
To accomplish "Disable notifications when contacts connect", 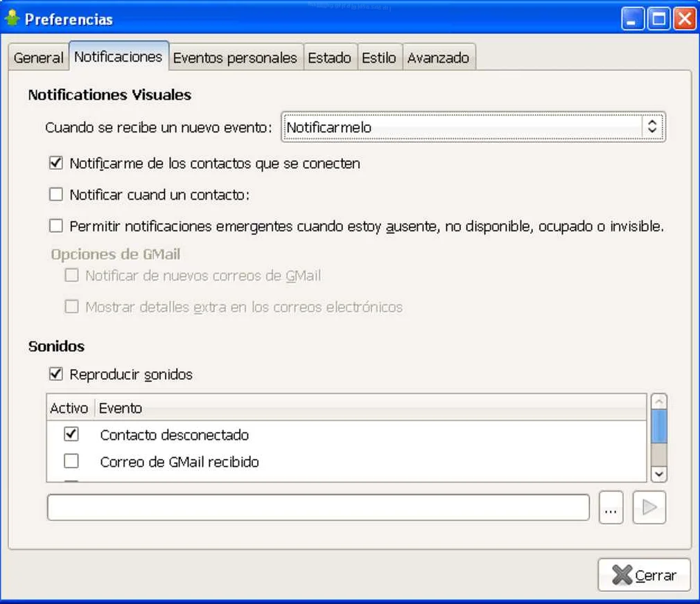I will [56, 164].
